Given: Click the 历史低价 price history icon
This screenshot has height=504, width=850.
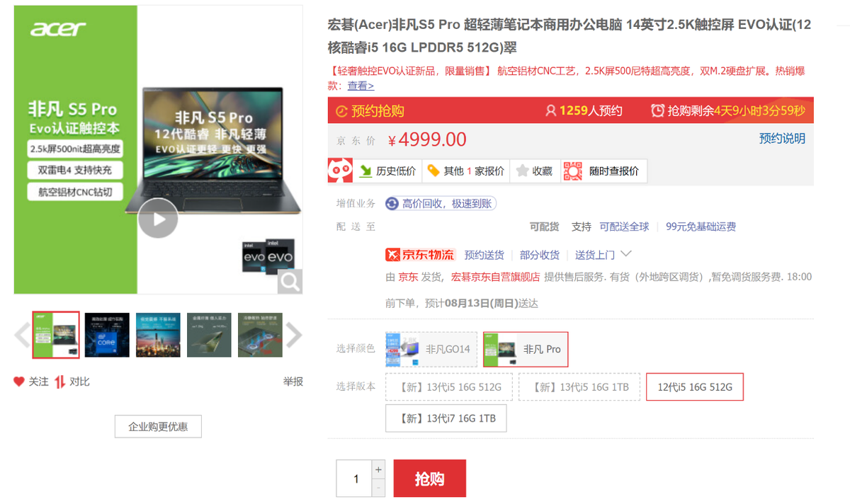Looking at the screenshot, I should 366,171.
